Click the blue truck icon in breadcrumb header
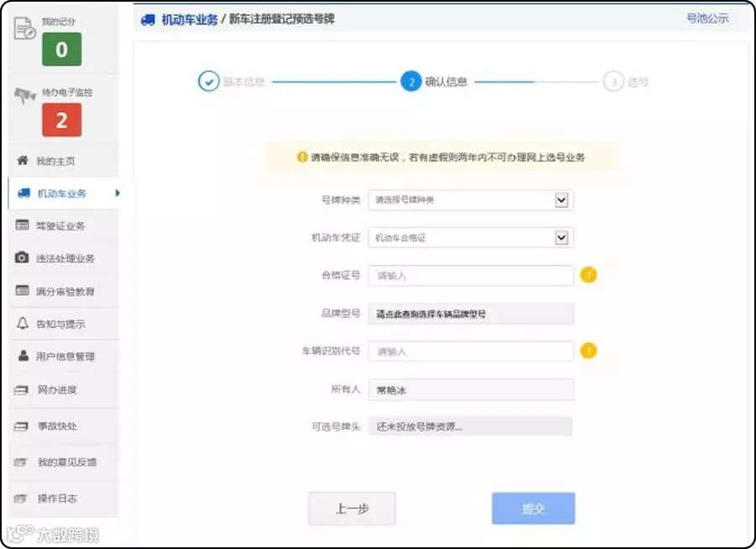Image resolution: width=756 pixels, height=549 pixels. coord(148,20)
